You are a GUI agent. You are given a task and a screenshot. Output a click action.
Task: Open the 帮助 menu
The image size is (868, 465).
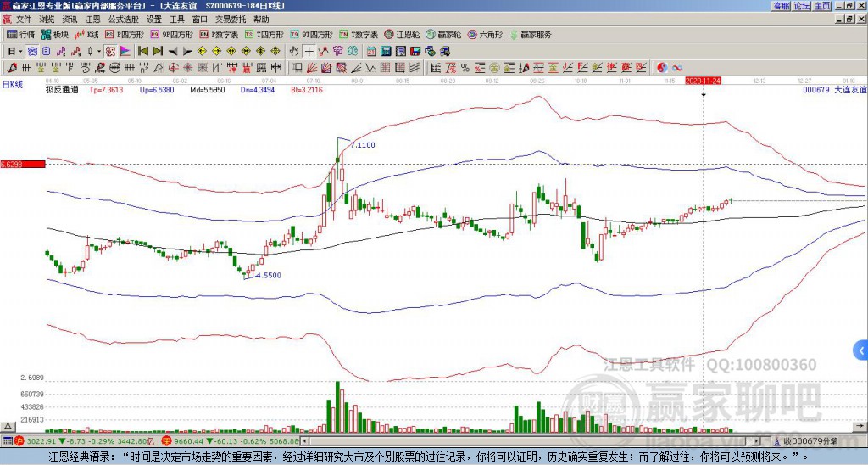click(x=261, y=20)
